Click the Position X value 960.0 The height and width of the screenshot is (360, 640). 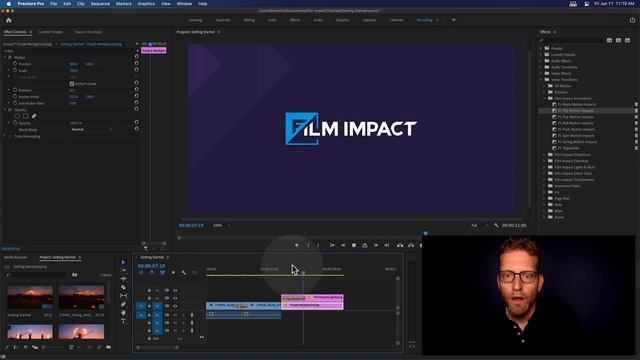(74, 64)
